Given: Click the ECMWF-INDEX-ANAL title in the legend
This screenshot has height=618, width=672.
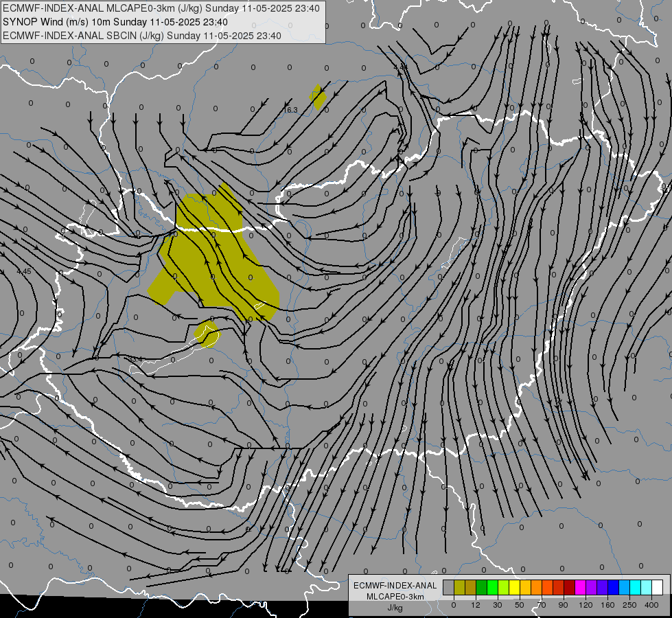Looking at the screenshot, I should click(395, 586).
